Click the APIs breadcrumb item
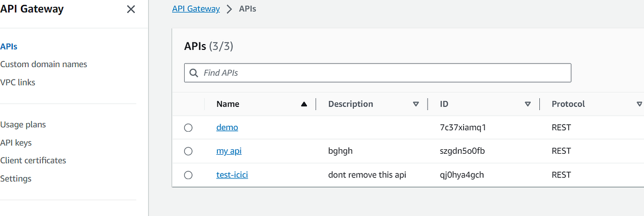The width and height of the screenshot is (644, 216). tap(247, 9)
